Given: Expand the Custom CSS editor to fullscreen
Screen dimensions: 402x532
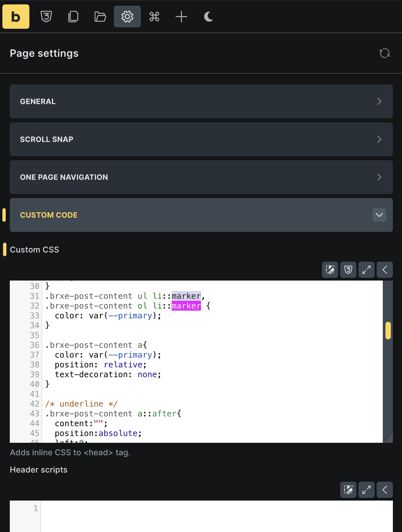Looking at the screenshot, I should (367, 270).
